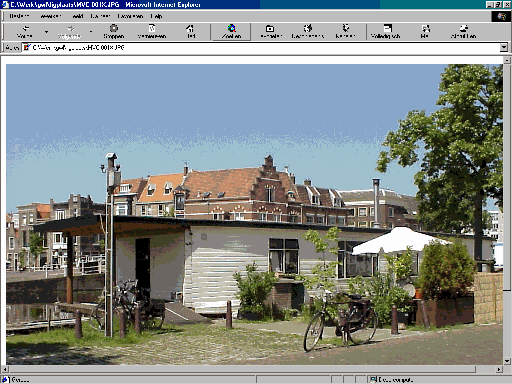Click the horizontal scrollbar right arrow
Image resolution: width=512 pixels, height=384 pixels.
pos(499,369)
